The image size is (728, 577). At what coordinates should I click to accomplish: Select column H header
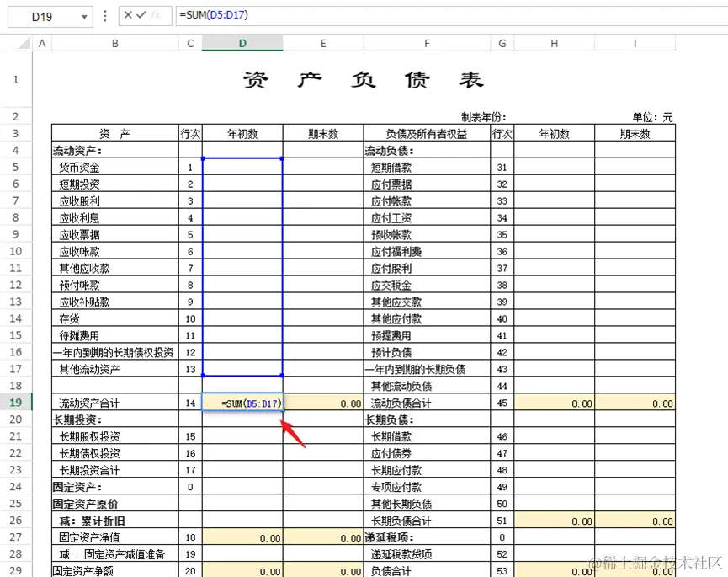[555, 44]
